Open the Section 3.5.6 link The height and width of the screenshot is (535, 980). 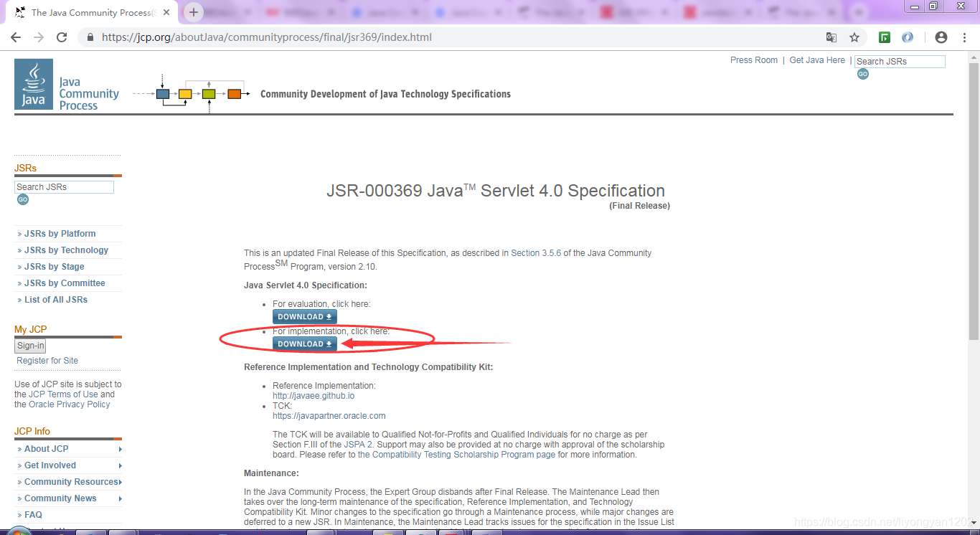(x=536, y=253)
